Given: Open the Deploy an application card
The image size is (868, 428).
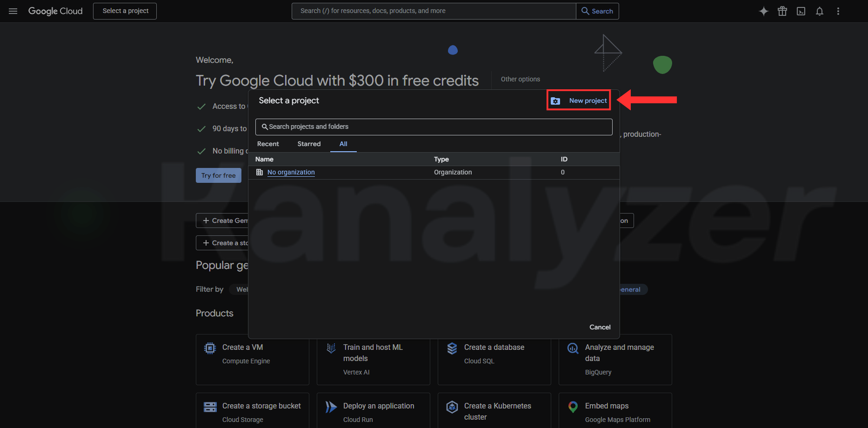Looking at the screenshot, I should point(374,410).
